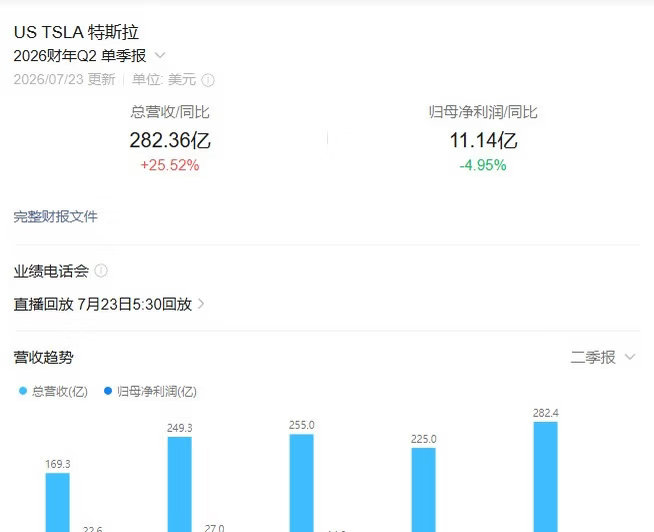Screen dimensions: 654x532
Task: Click the dark blue 归母净利润 legend dot
Action: tap(108, 391)
